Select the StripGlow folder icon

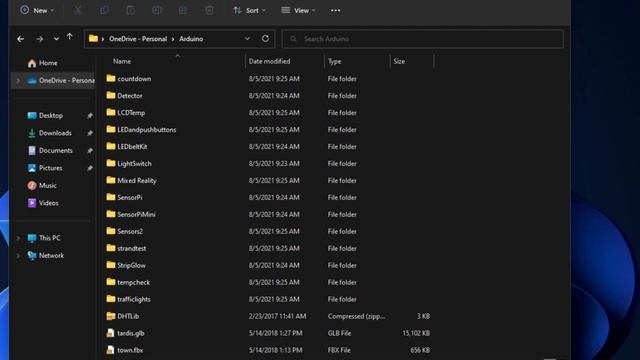click(111, 265)
